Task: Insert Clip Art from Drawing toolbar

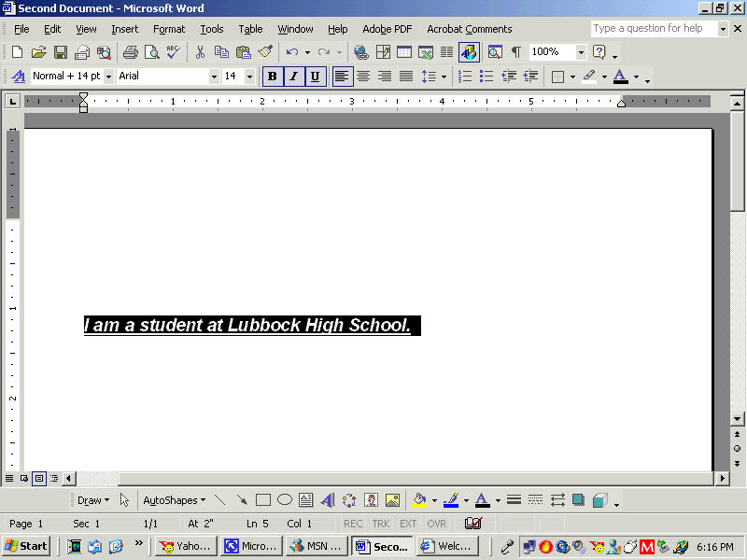Action: click(371, 500)
